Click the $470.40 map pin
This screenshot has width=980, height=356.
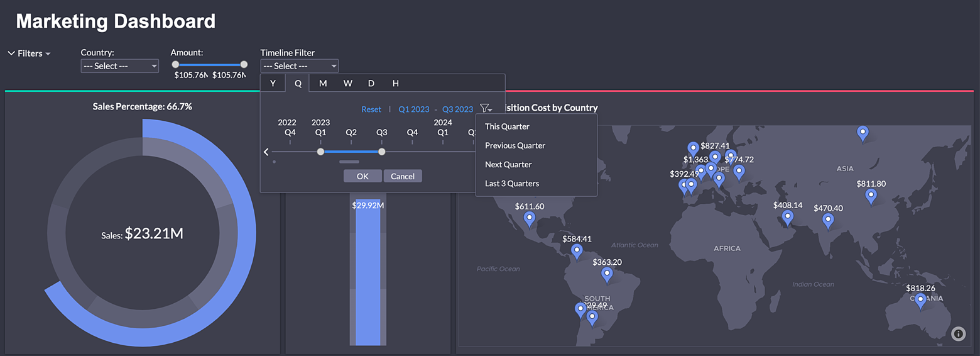tap(828, 220)
